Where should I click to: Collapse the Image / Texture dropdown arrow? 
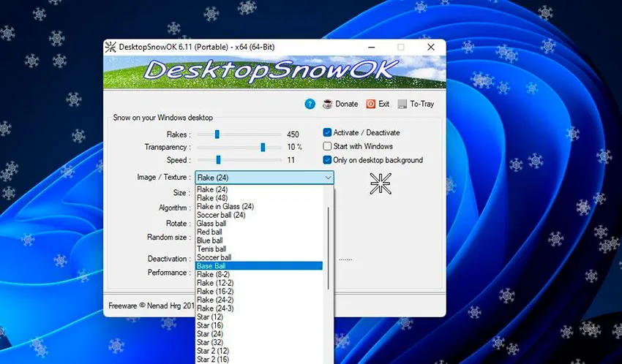tap(328, 178)
